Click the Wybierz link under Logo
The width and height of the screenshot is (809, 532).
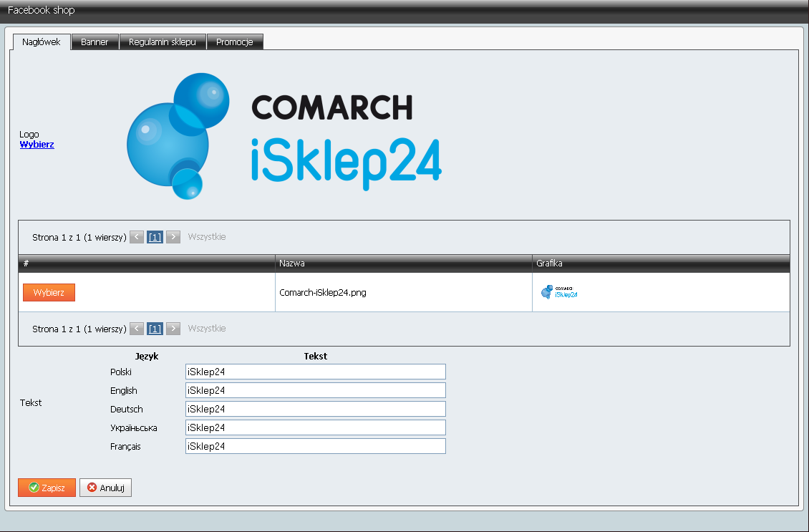pyautogui.click(x=37, y=145)
